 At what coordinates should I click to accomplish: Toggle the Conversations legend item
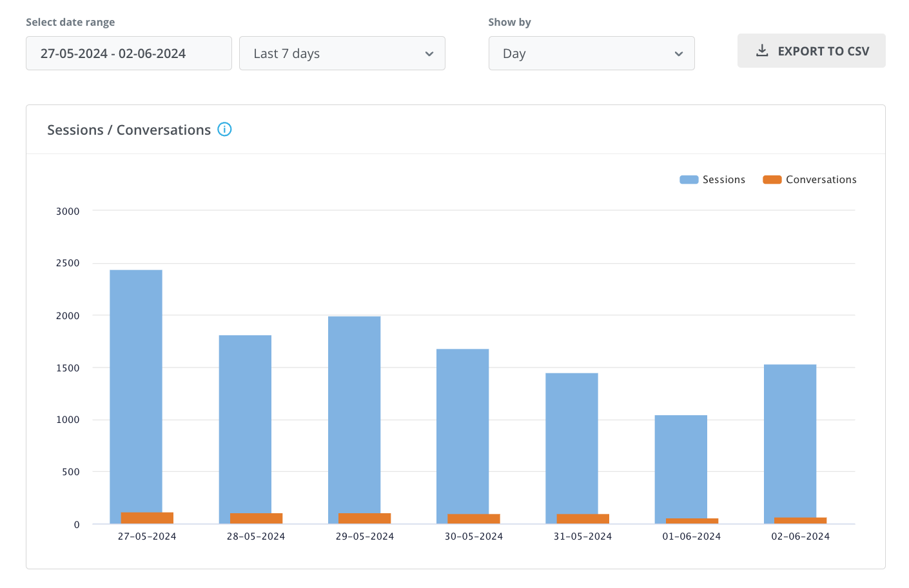click(x=810, y=180)
